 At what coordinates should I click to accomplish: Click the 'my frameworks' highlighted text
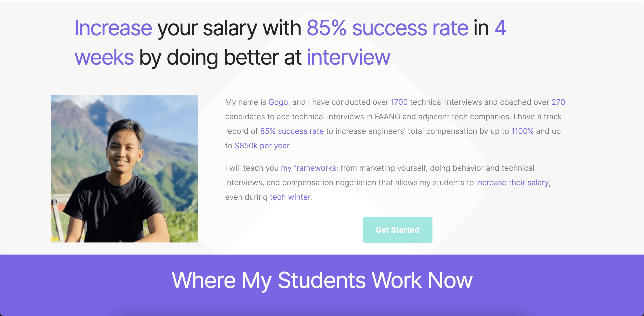[308, 168]
